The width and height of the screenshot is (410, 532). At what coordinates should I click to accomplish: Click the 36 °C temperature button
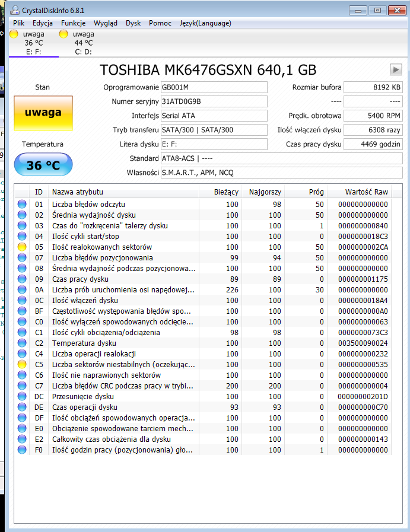(x=43, y=164)
